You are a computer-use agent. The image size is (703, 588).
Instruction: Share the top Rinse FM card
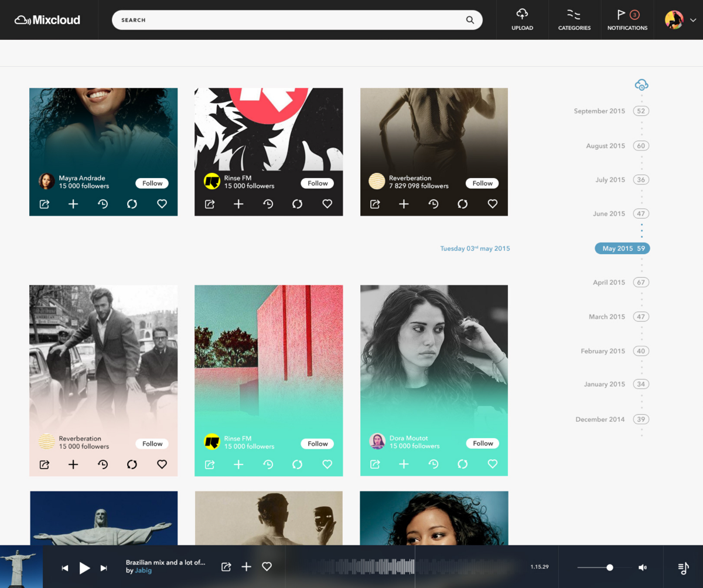[x=210, y=204]
